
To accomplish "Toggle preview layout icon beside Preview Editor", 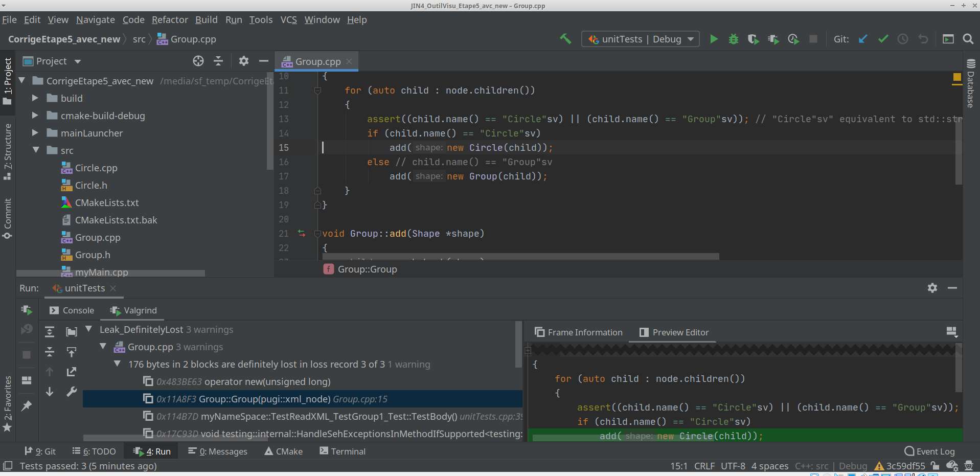I will [951, 332].
